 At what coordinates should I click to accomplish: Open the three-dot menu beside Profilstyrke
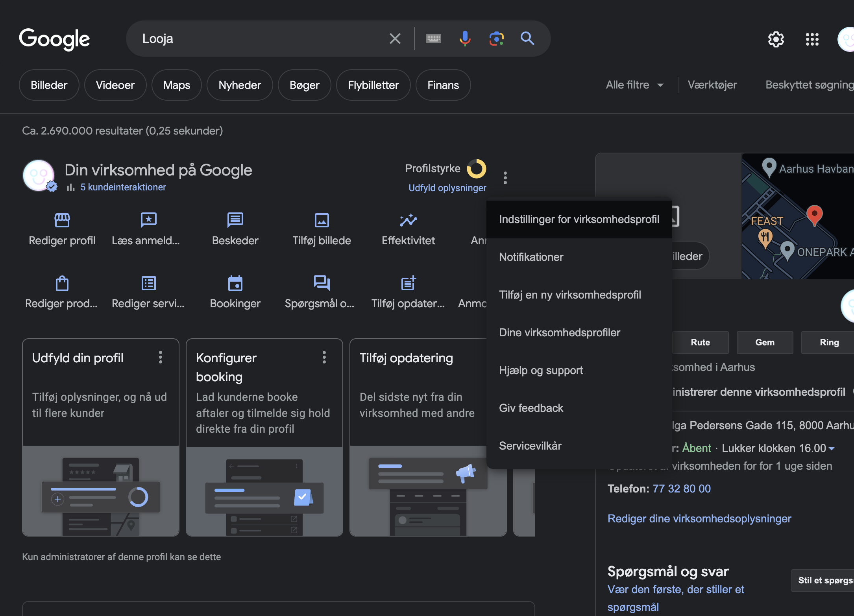click(x=505, y=178)
